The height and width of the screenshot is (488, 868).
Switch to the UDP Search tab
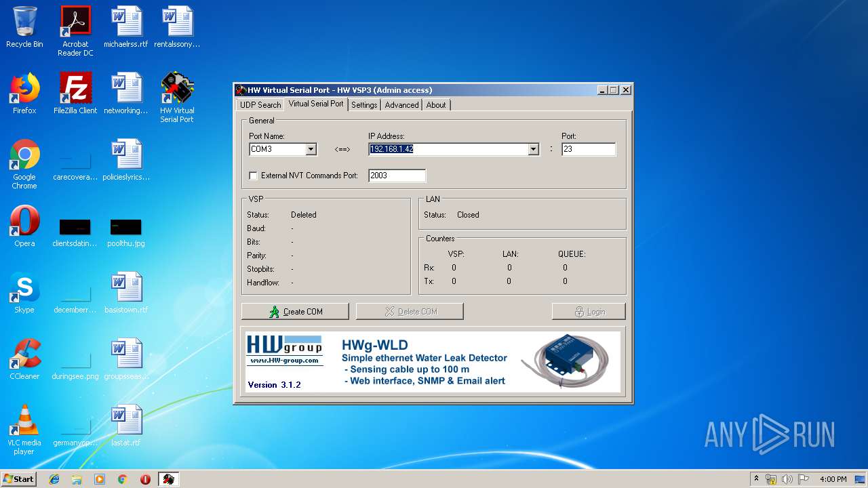(260, 105)
